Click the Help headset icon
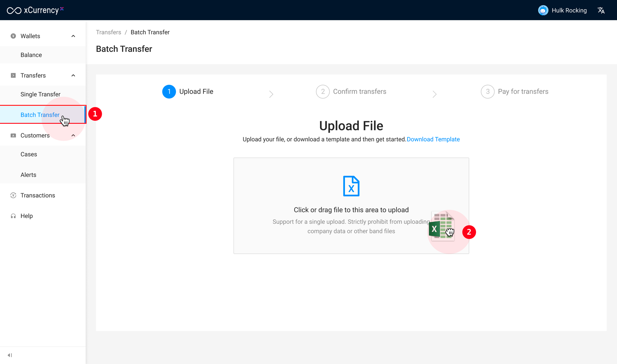The image size is (617, 364). click(x=13, y=216)
